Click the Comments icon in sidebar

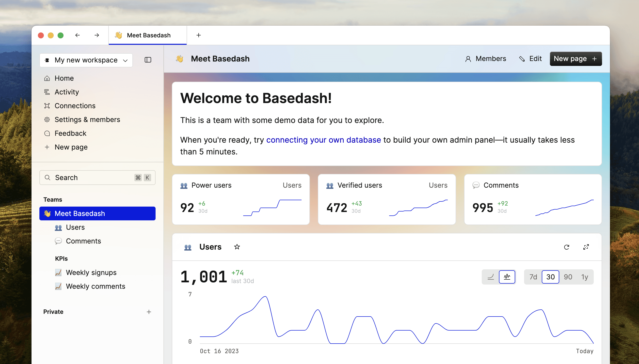[x=58, y=241]
